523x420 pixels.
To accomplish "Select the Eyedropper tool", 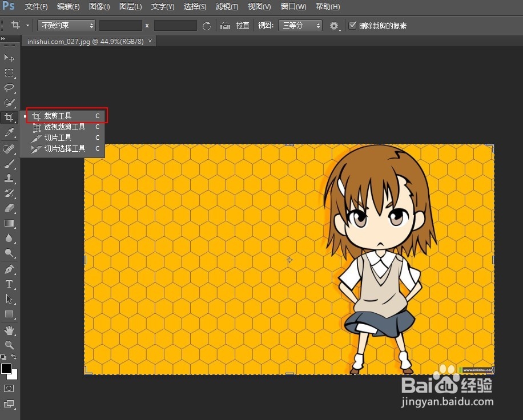I will tap(9, 132).
